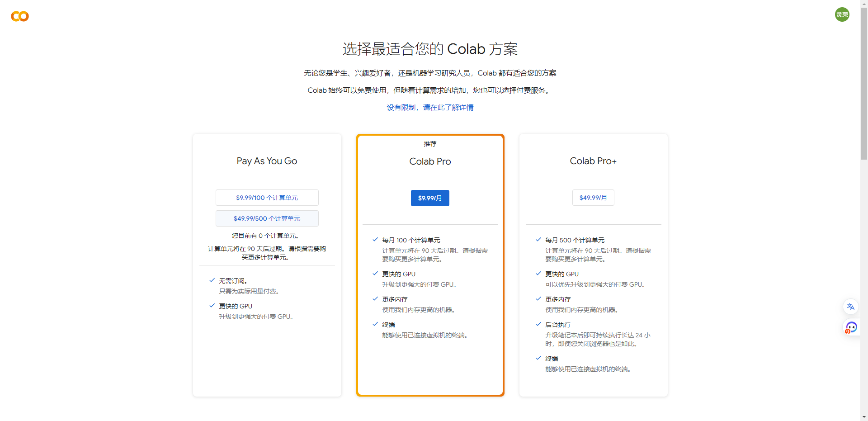Click the translate page icon on the right
The height and width of the screenshot is (421, 868).
pyautogui.click(x=851, y=307)
